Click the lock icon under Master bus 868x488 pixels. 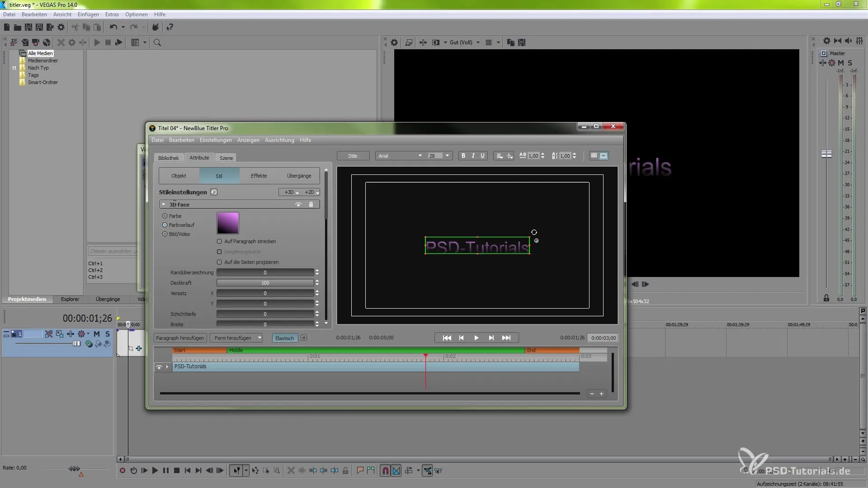826,298
